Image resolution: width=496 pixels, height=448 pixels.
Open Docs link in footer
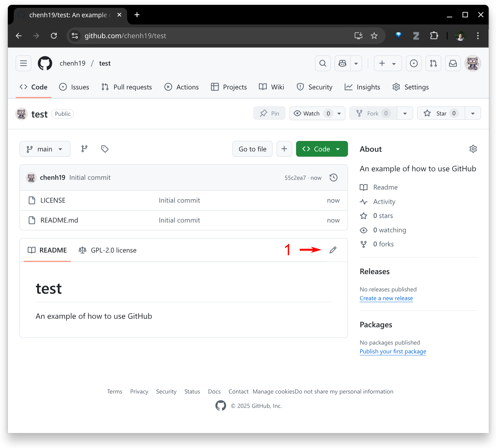214,392
